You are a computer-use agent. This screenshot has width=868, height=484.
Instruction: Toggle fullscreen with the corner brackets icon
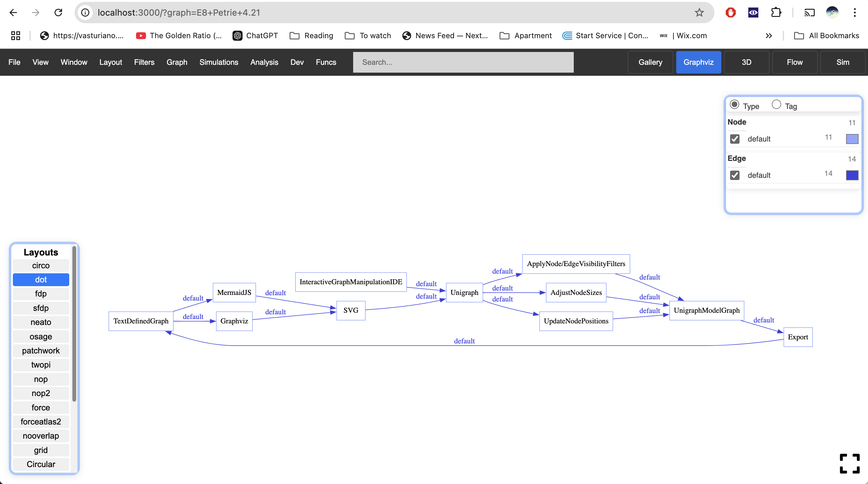[850, 463]
